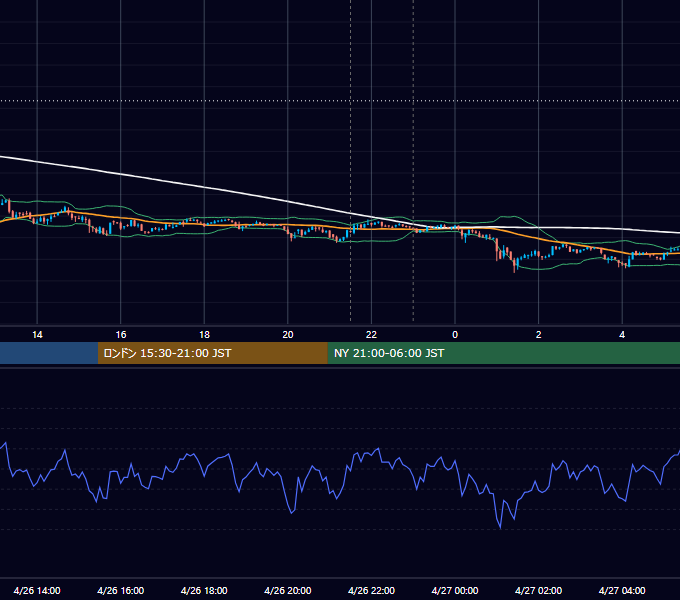
Task: Click the 16 hour label on price chart axis
Action: tap(121, 335)
